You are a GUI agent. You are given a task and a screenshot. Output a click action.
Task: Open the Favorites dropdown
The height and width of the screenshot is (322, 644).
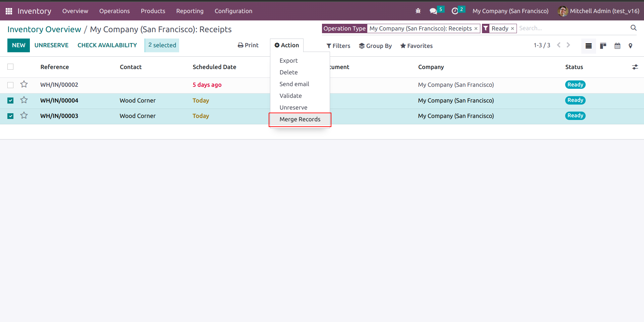[416, 46]
